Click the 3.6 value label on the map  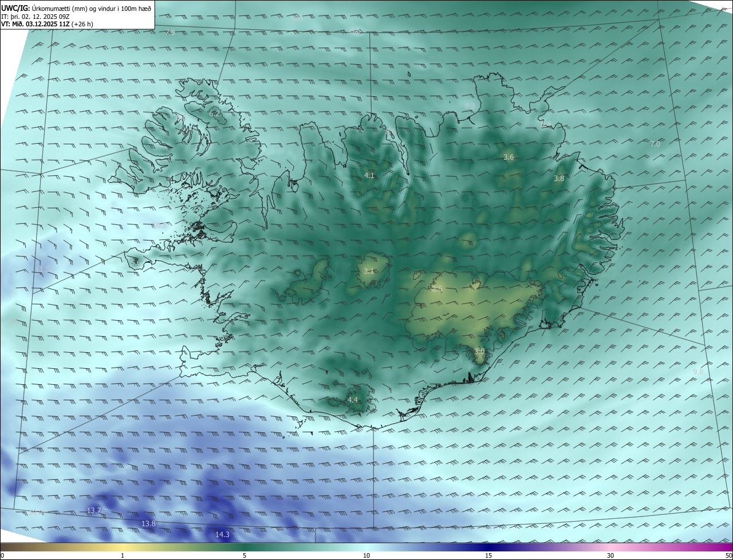click(x=509, y=157)
